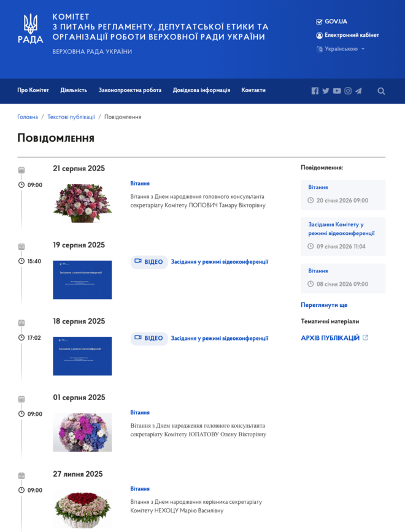The image size is (405, 532).
Task: Open the Facebook page icon
Action: (x=315, y=91)
